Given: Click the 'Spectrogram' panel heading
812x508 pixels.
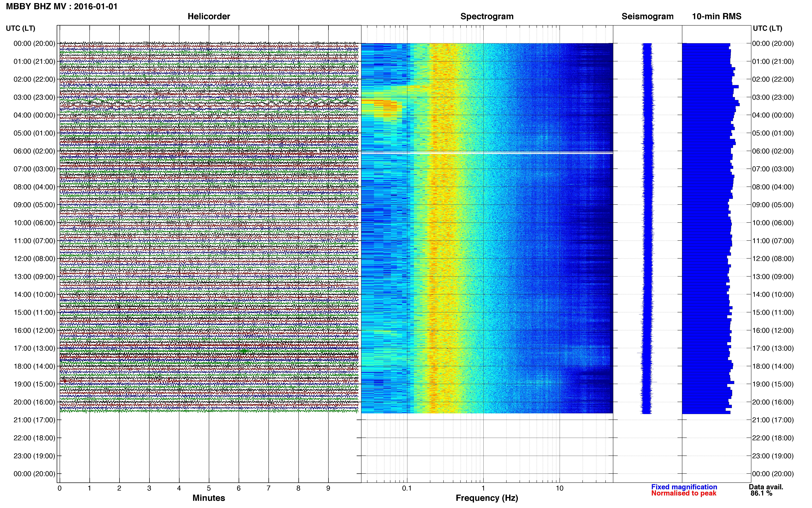Looking at the screenshot, I should coord(487,16).
